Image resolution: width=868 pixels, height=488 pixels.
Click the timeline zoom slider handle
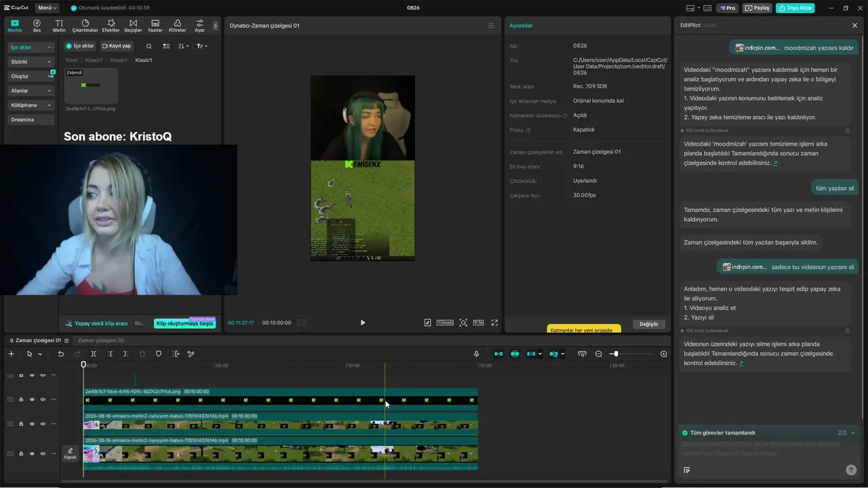(615, 354)
